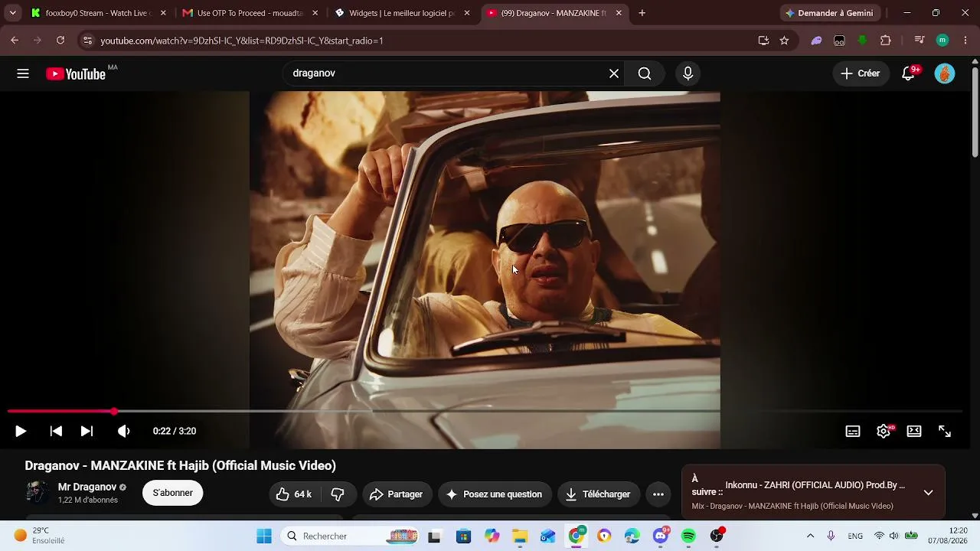
Task: Dislike the MANZAKINE video
Action: [x=338, y=494]
